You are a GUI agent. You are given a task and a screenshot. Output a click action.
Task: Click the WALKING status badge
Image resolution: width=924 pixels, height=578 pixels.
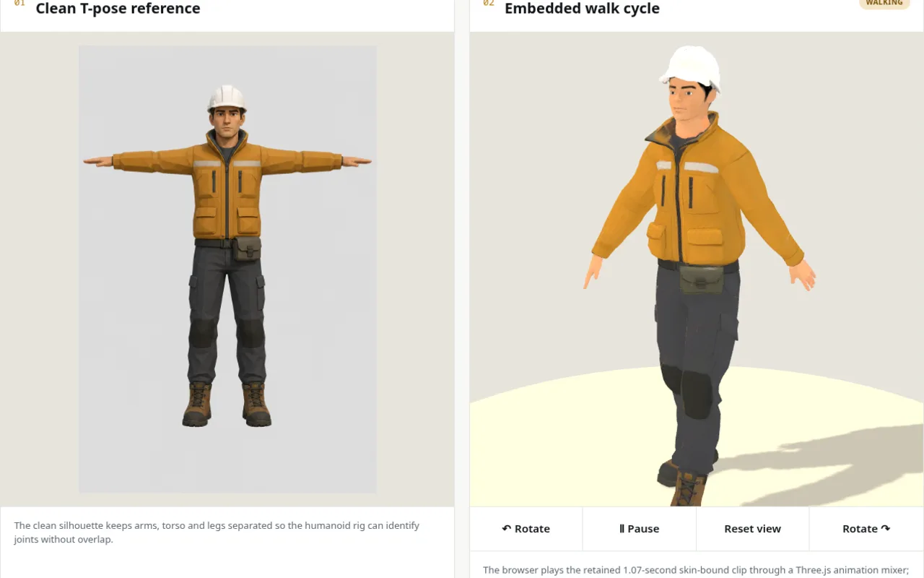(884, 3)
